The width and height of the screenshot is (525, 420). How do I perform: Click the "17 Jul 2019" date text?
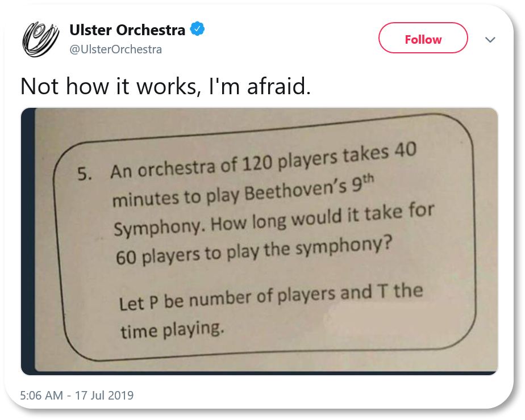(104, 395)
